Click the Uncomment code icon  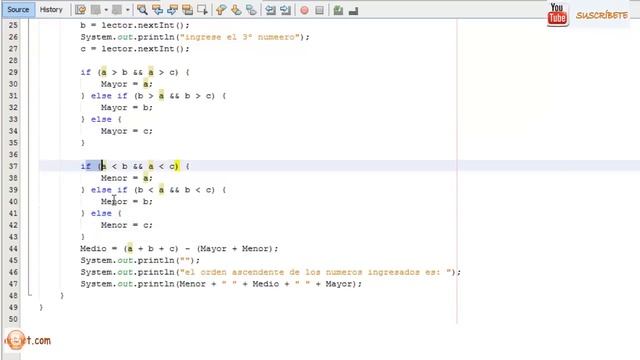(353, 11)
